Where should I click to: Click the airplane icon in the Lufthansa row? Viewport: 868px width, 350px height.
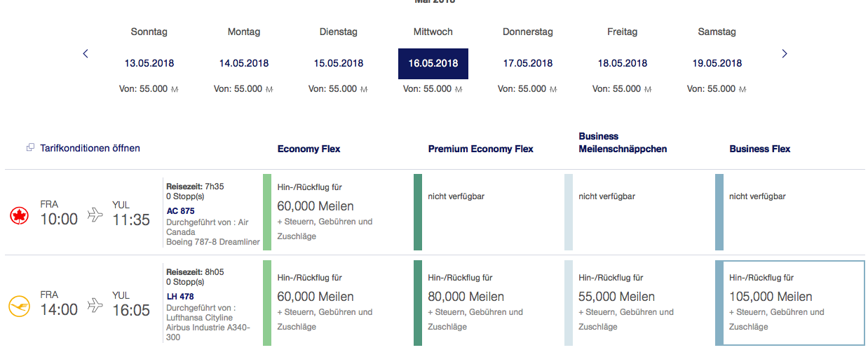(x=95, y=306)
